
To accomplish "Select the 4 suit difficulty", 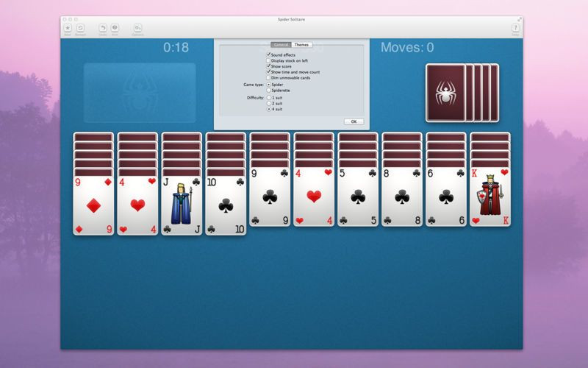I will pos(269,109).
